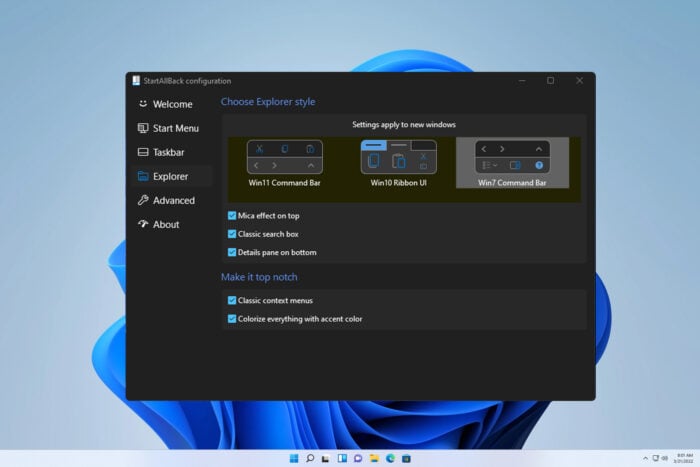Click the network and volume tray icons
700x467 pixels.
pos(660,459)
